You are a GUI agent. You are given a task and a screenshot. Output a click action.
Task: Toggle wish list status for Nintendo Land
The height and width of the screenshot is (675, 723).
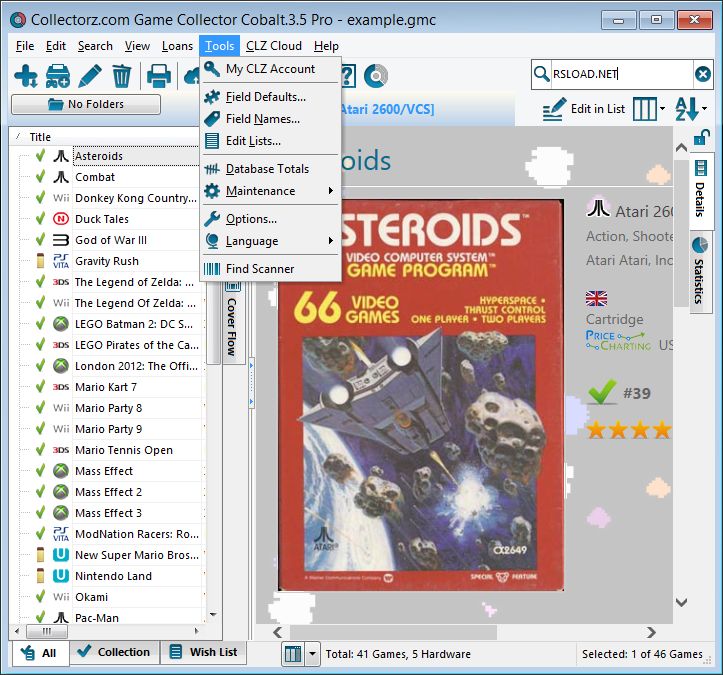click(41, 576)
